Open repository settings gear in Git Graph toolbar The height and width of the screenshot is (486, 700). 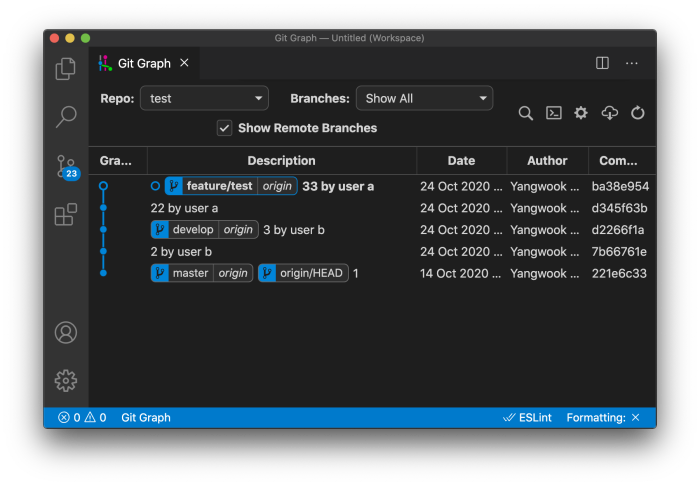[581, 113]
